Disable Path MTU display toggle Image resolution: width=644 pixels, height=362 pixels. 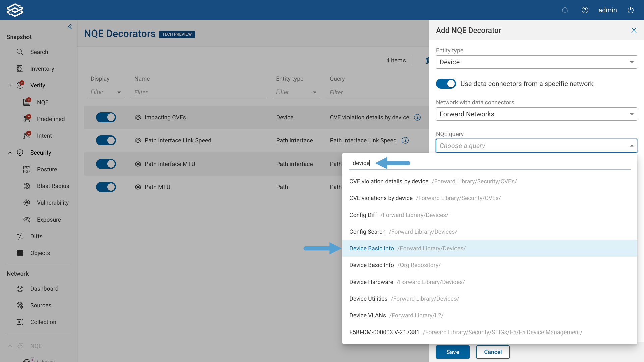[x=106, y=187]
